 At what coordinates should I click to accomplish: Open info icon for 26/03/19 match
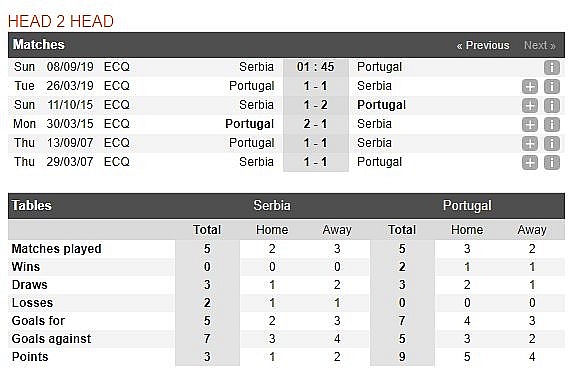pos(552,87)
